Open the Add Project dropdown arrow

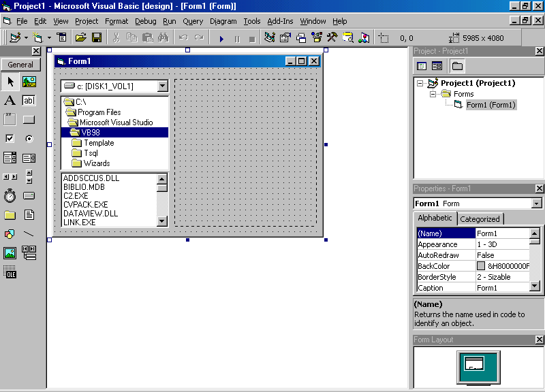26,37
